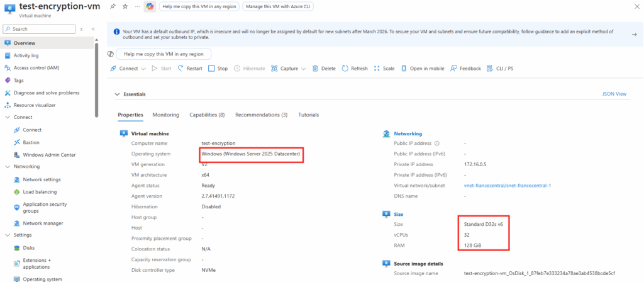Image resolution: width=644 pixels, height=282 pixels.
Task: Collapse the Networking group in sidebar
Action: tap(8, 167)
